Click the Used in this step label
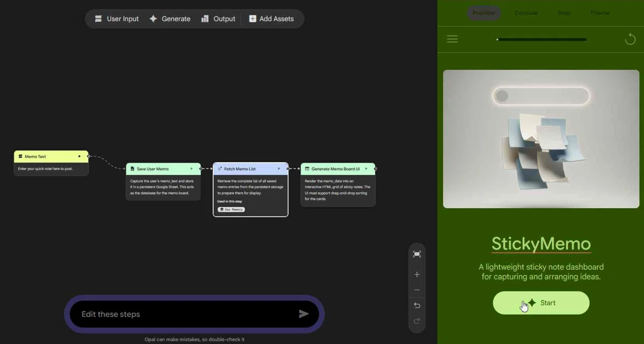 coord(230,201)
